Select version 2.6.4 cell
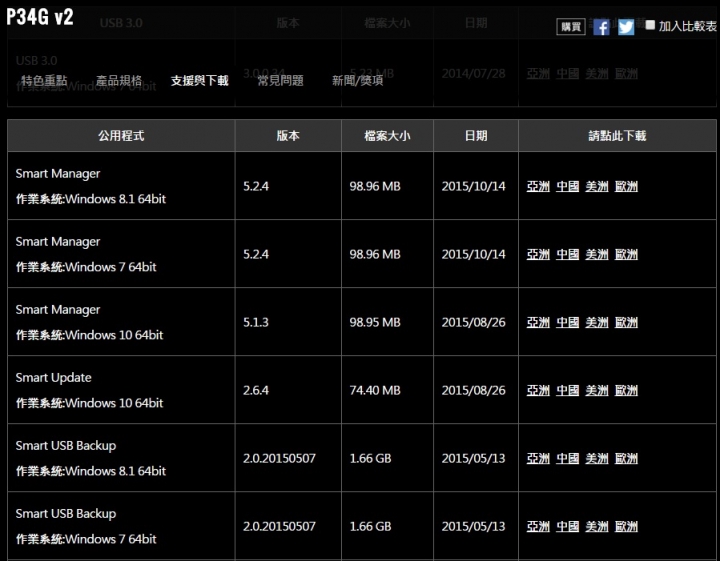The width and height of the screenshot is (720, 561). click(x=288, y=390)
